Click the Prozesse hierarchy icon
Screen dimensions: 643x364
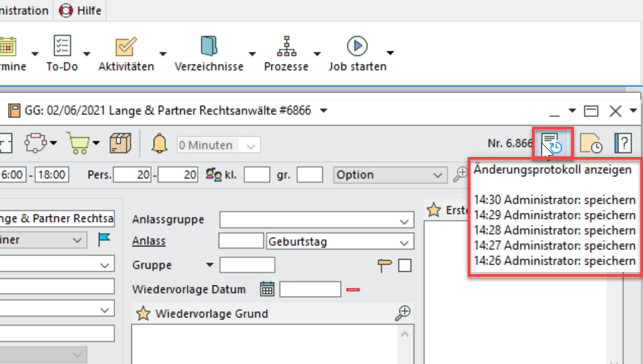[x=286, y=47]
